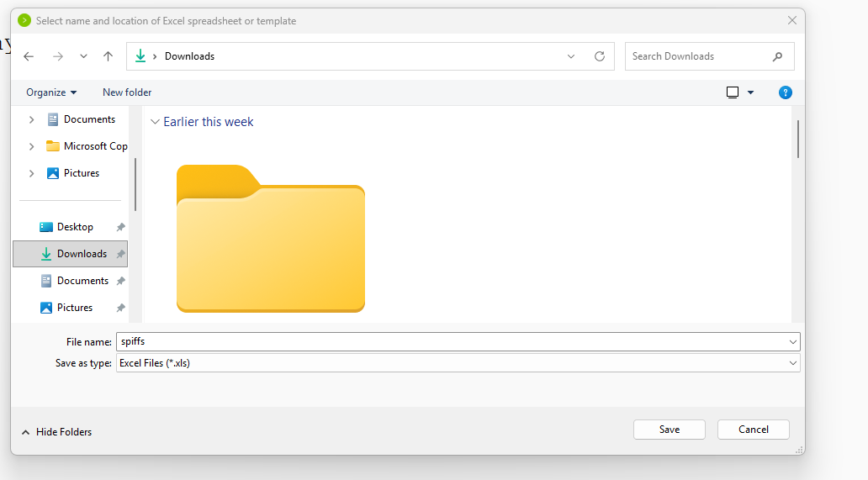The width and height of the screenshot is (868, 480).
Task: Open the Help question mark icon
Action: tap(785, 92)
